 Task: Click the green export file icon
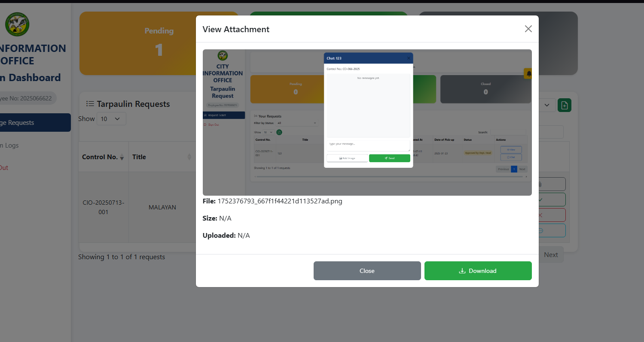click(x=564, y=105)
